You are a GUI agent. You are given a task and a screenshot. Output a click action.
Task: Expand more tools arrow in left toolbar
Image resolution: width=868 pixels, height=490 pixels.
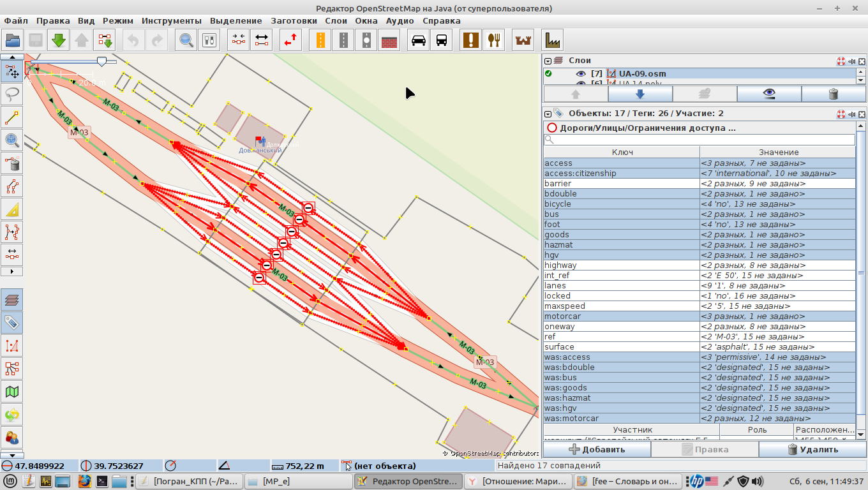[x=12, y=272]
